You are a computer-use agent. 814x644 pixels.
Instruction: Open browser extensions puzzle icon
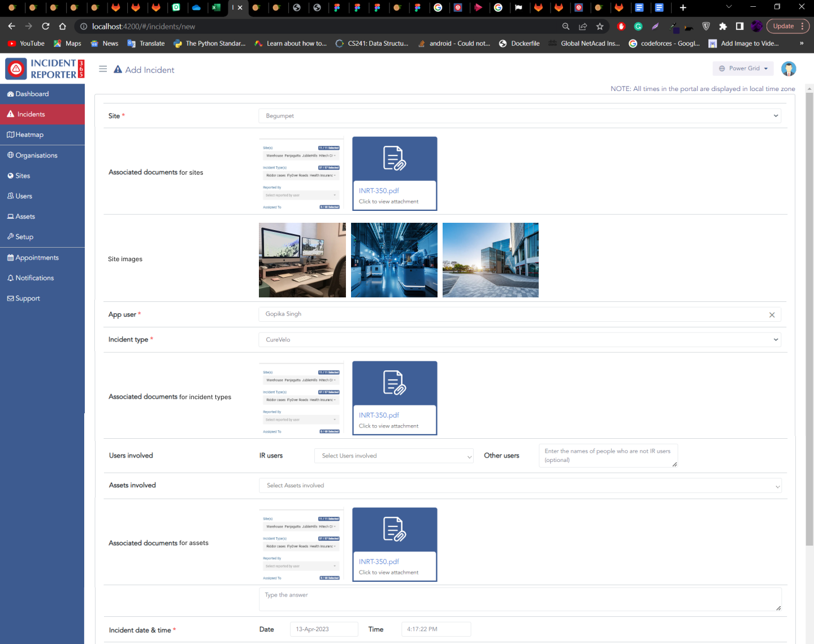click(722, 27)
